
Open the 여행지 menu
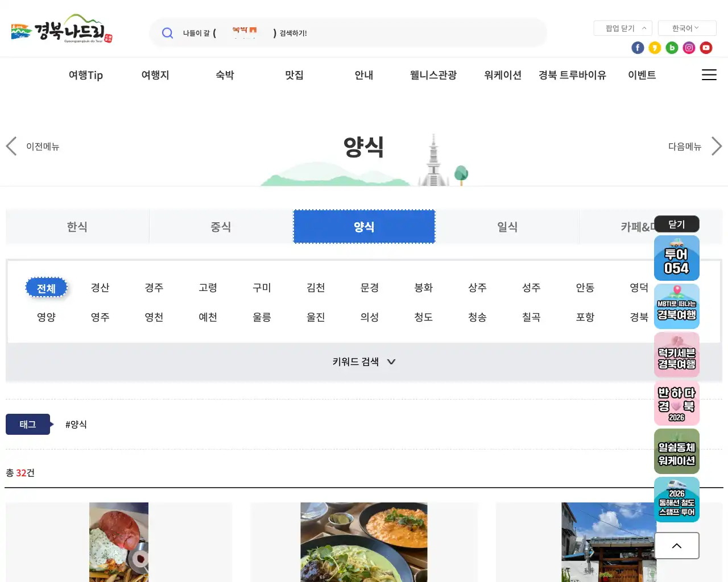click(x=155, y=75)
